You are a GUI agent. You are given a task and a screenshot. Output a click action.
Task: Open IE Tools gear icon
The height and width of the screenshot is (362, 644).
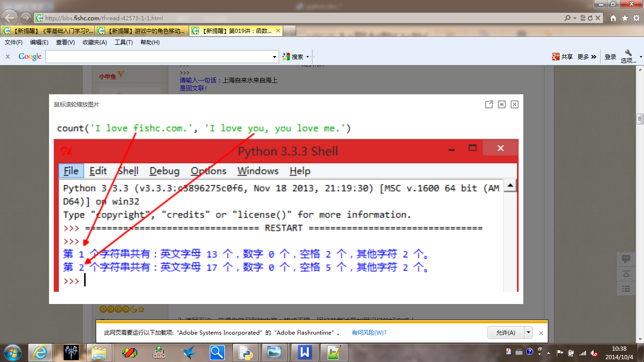tap(636, 18)
